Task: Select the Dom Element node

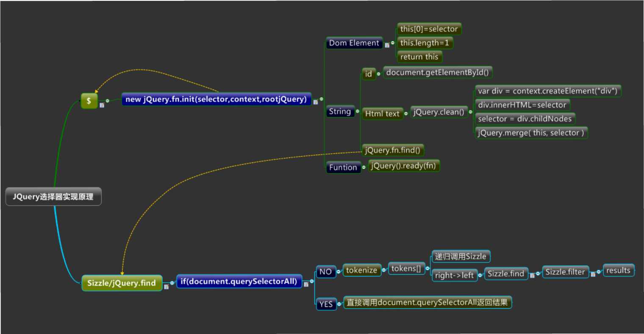Action: click(x=354, y=43)
